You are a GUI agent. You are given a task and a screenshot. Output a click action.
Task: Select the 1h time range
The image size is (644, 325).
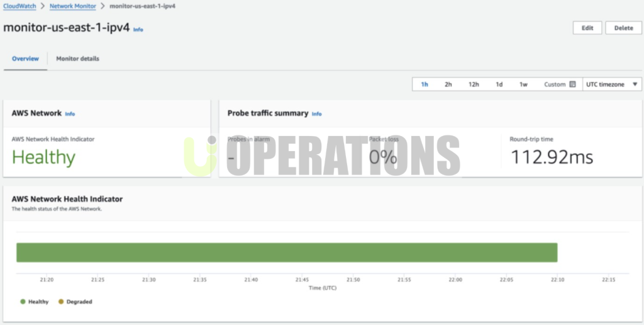coord(425,84)
